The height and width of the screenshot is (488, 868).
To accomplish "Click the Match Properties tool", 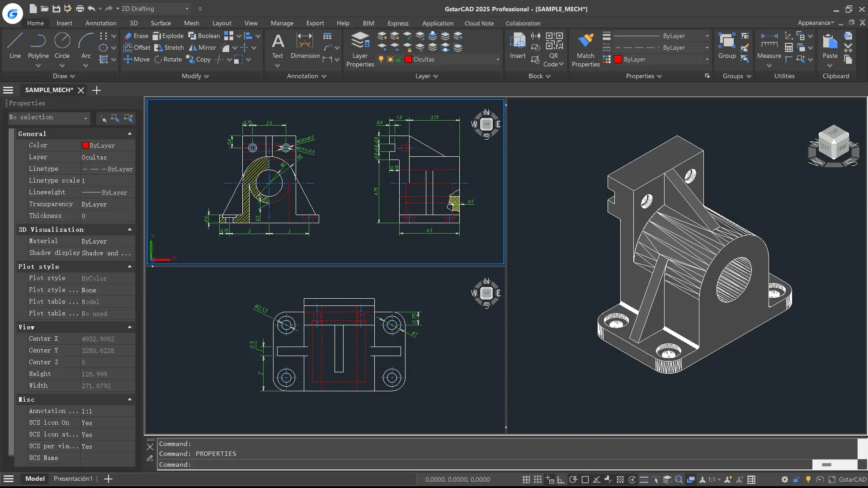I will click(585, 47).
